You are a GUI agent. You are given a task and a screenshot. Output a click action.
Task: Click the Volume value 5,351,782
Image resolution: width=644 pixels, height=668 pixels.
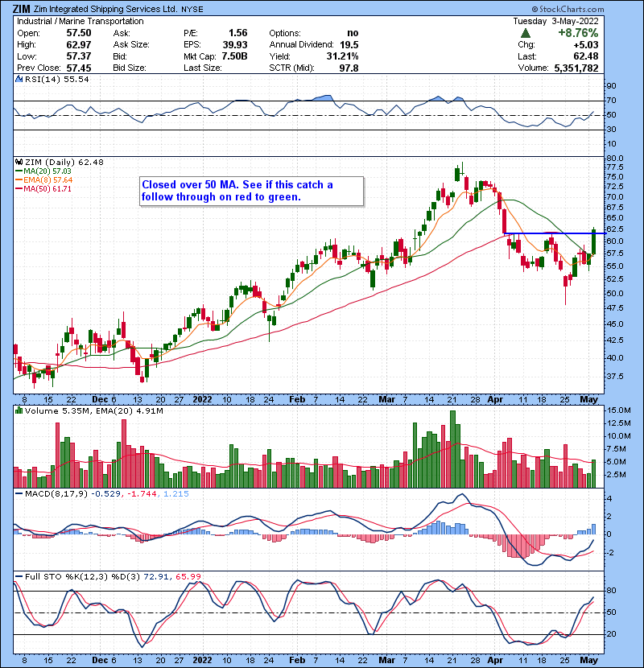(576, 68)
